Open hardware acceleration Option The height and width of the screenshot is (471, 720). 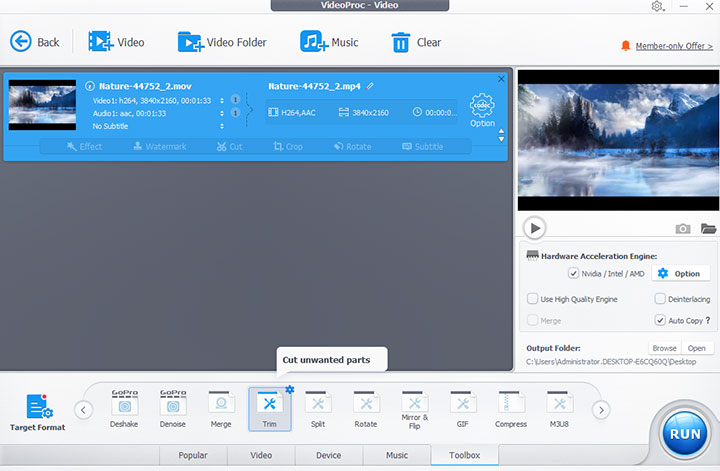click(x=679, y=274)
